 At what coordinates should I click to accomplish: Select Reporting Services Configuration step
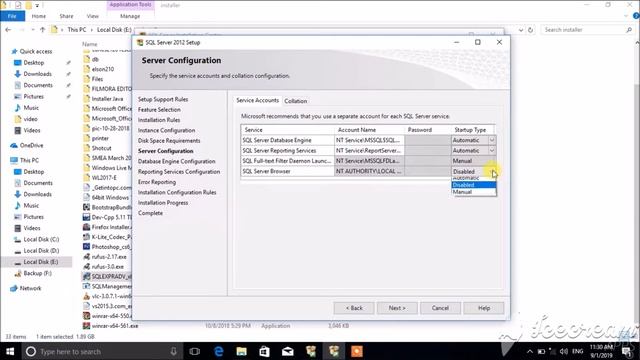(x=179, y=172)
